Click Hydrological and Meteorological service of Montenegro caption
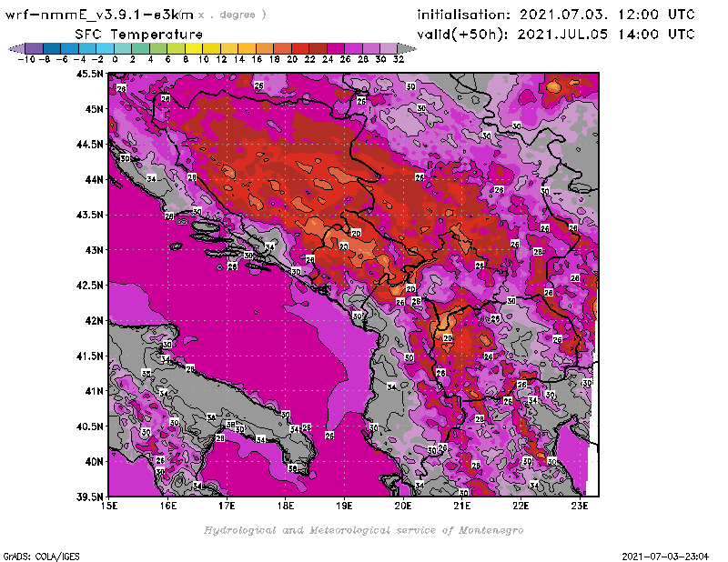 click(x=363, y=529)
